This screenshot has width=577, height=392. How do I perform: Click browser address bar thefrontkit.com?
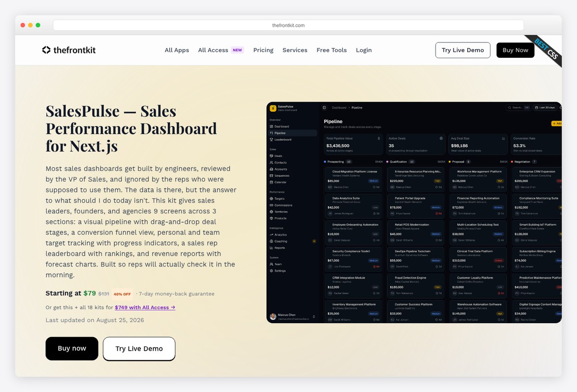[x=288, y=25]
